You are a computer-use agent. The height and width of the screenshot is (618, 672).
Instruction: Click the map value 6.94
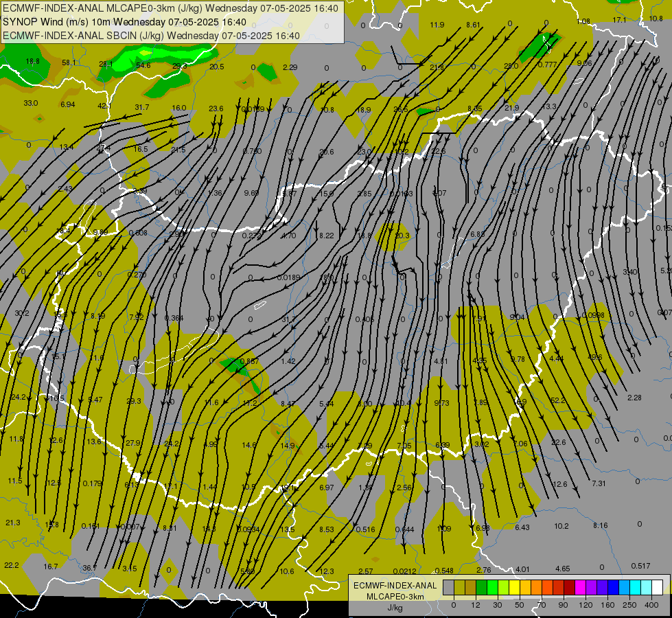click(68, 104)
